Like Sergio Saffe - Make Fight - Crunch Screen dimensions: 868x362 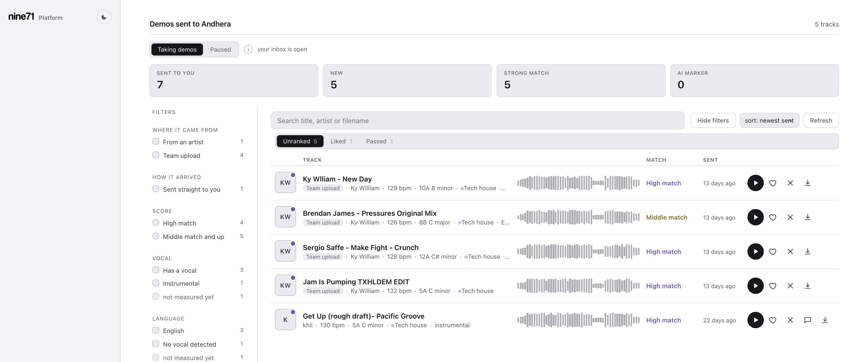point(773,251)
